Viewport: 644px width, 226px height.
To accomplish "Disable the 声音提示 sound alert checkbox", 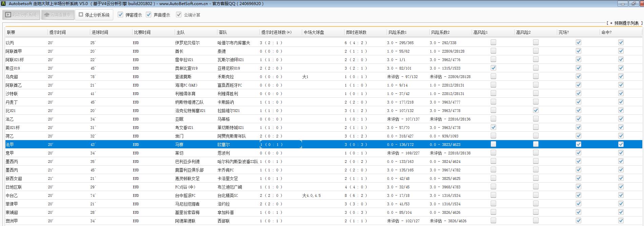I will [x=149, y=15].
